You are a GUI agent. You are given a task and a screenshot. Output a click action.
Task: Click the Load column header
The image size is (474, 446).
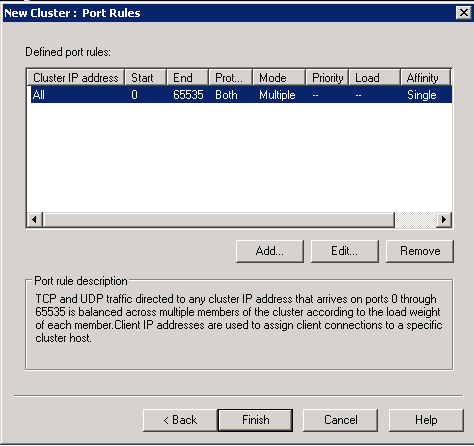click(x=375, y=78)
